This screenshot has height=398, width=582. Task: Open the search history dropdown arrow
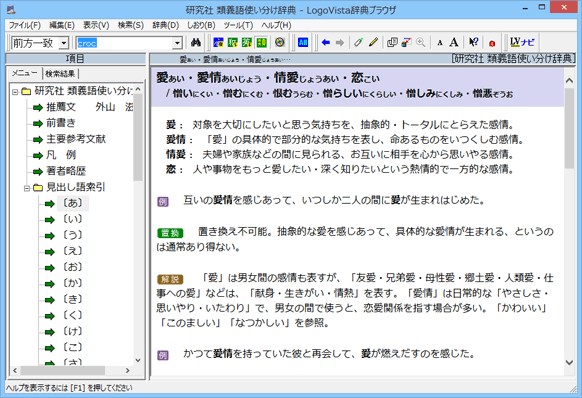pyautogui.click(x=177, y=43)
